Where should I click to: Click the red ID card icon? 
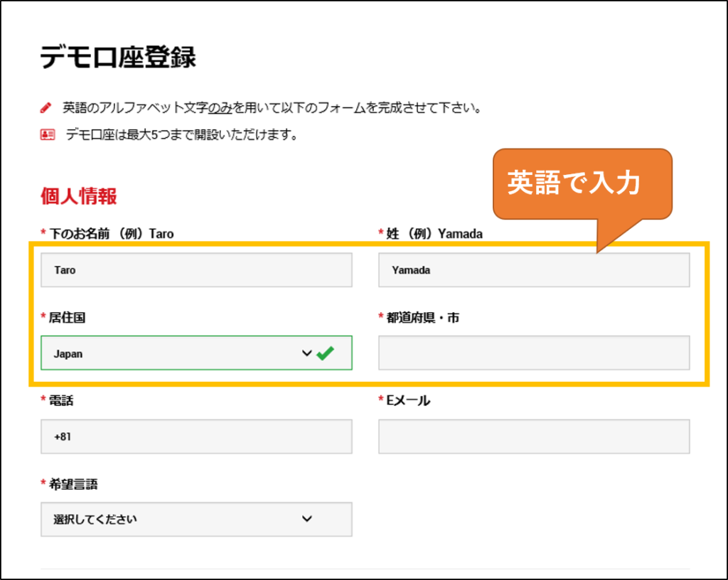point(47,134)
